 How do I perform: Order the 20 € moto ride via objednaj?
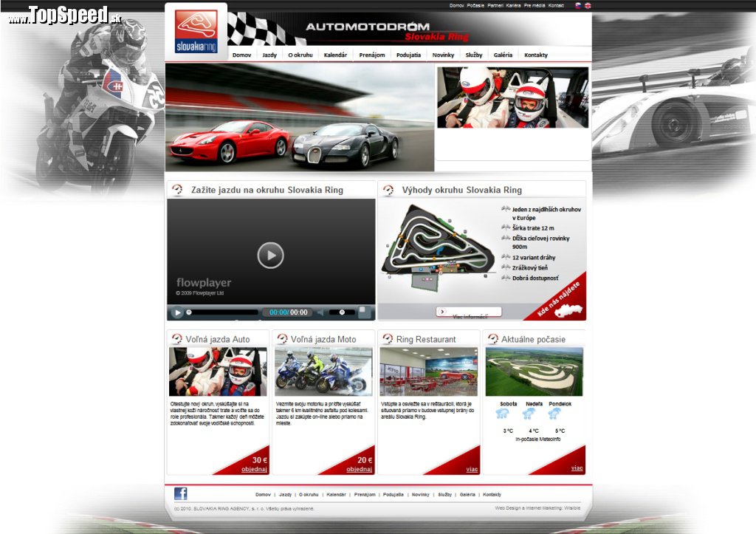(360, 469)
